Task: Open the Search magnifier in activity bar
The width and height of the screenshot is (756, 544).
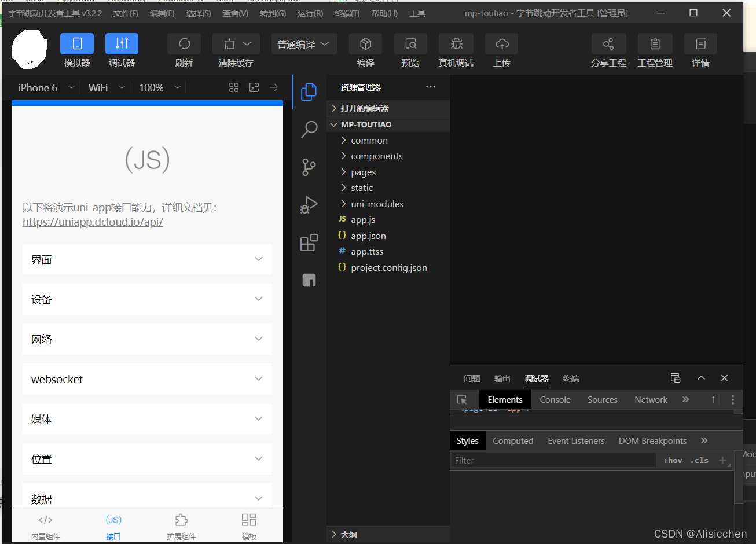Action: 309,130
